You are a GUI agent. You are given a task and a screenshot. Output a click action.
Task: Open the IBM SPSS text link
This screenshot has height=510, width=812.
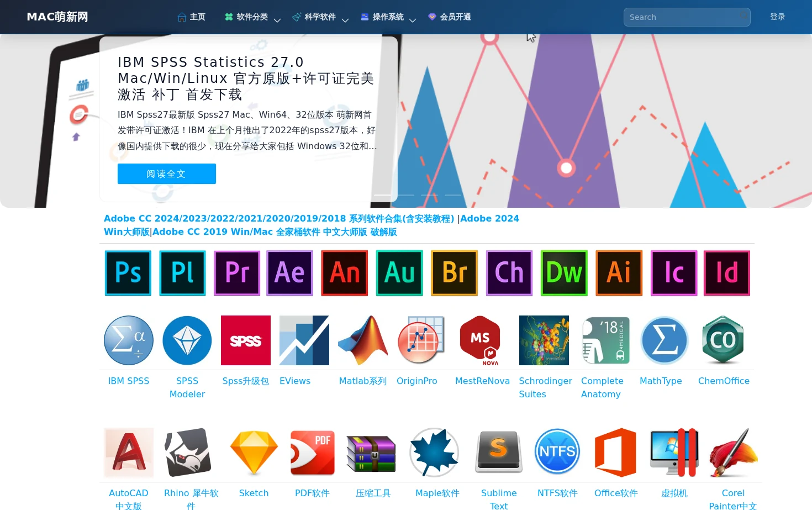(x=129, y=381)
